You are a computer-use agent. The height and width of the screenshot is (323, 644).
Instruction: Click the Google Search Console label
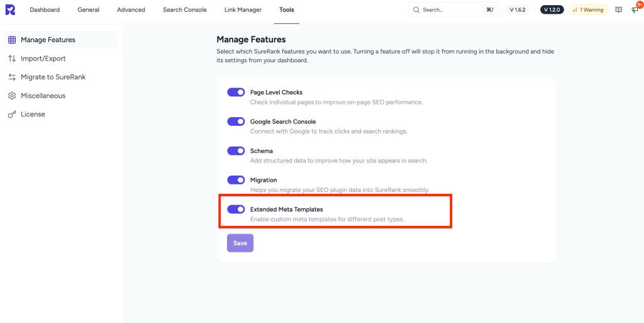click(283, 122)
